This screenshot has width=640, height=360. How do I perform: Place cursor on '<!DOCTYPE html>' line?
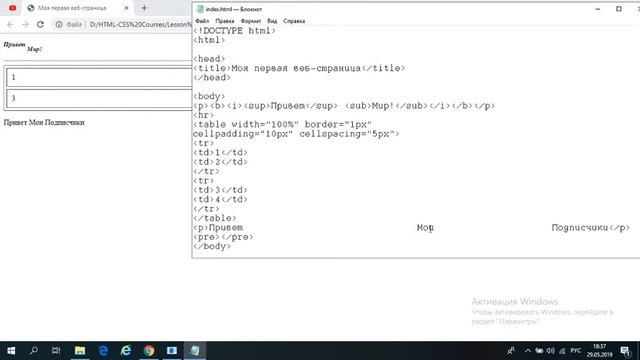pyautogui.click(x=234, y=31)
